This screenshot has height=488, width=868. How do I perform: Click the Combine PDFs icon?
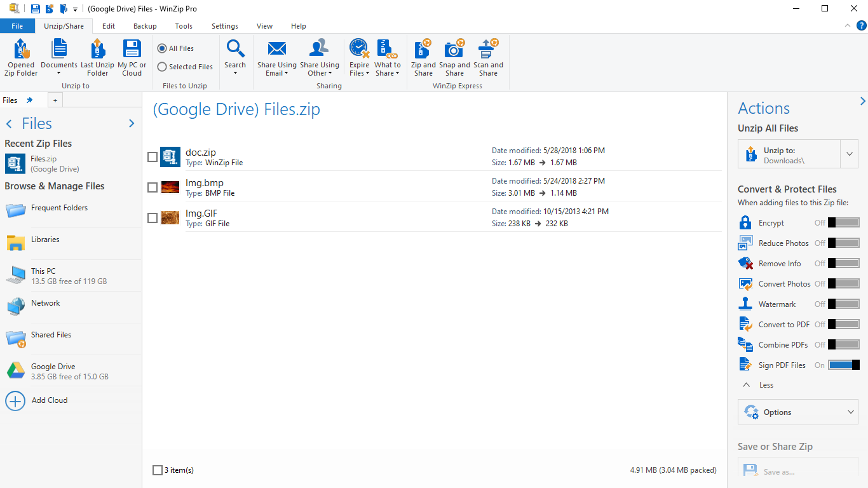pyautogui.click(x=745, y=344)
